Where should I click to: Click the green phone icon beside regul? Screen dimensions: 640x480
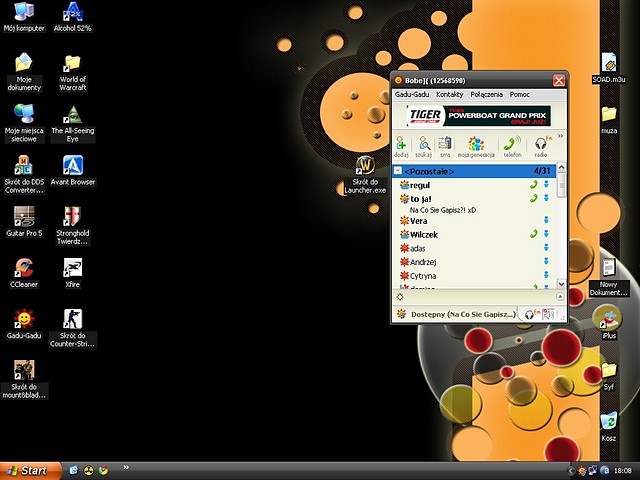(533, 185)
